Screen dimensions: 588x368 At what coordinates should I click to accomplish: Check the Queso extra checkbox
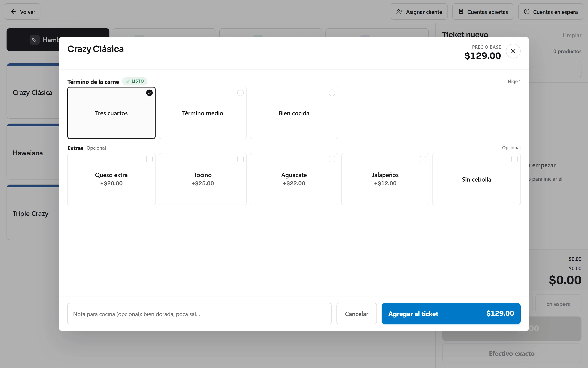(x=149, y=159)
